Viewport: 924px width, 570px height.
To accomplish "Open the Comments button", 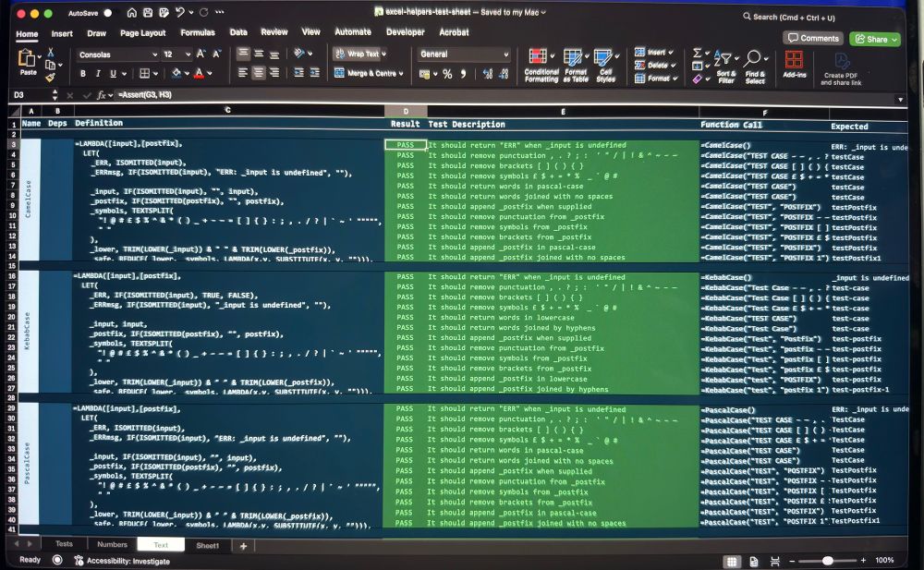I will 814,39.
